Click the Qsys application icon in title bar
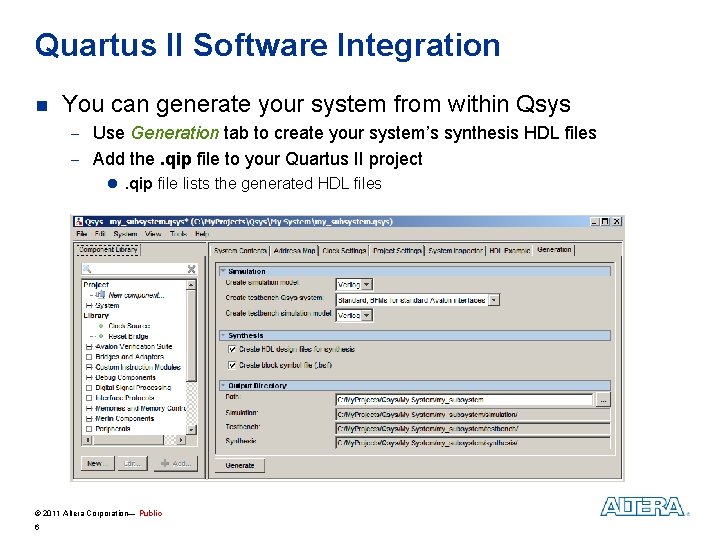Viewport: 720px width, 540px height. pos(79,221)
